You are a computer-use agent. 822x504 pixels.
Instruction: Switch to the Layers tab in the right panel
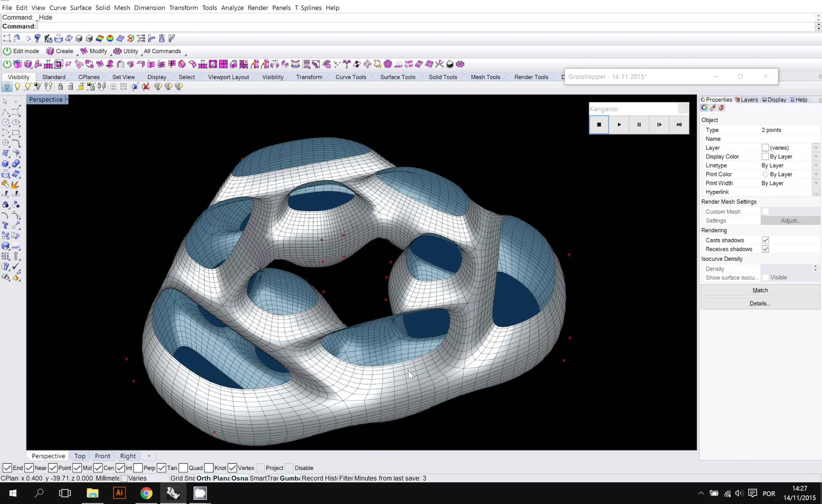tap(747, 99)
